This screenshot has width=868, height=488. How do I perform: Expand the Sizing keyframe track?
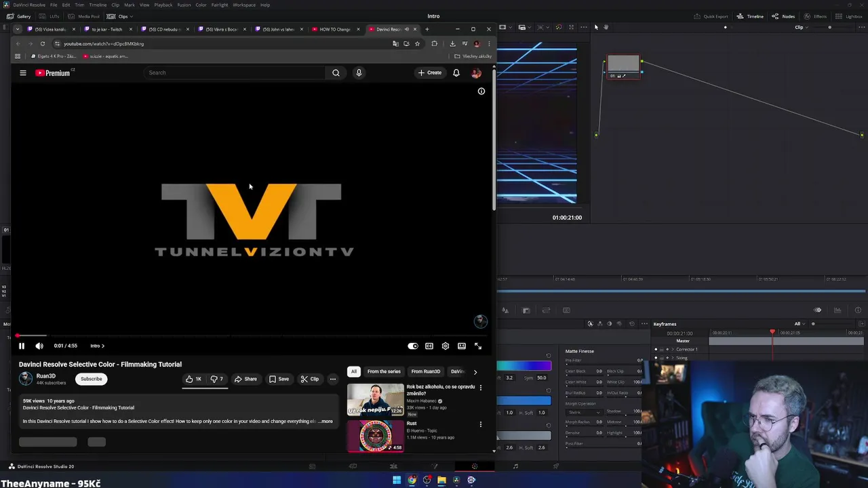[673, 357]
